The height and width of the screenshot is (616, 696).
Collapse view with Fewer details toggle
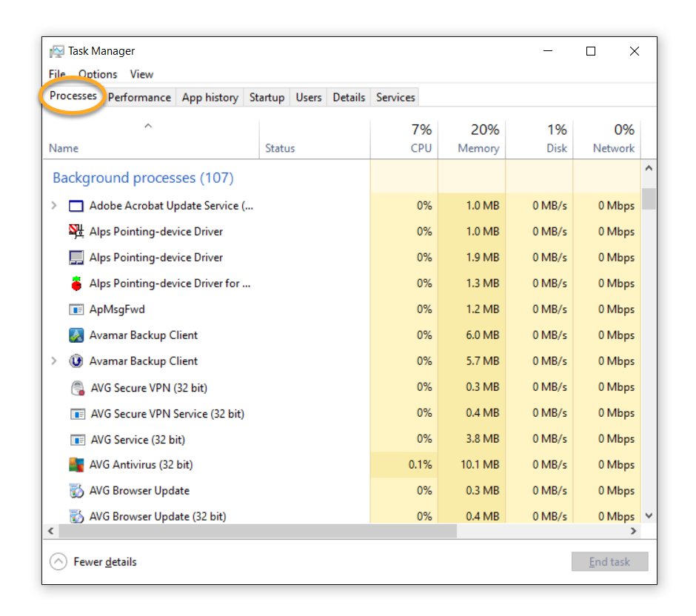pyautogui.click(x=58, y=562)
